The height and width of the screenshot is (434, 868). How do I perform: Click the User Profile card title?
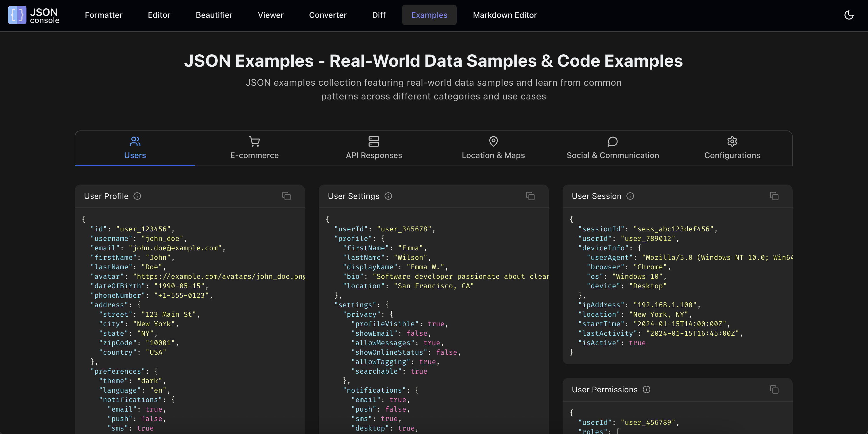pos(106,196)
